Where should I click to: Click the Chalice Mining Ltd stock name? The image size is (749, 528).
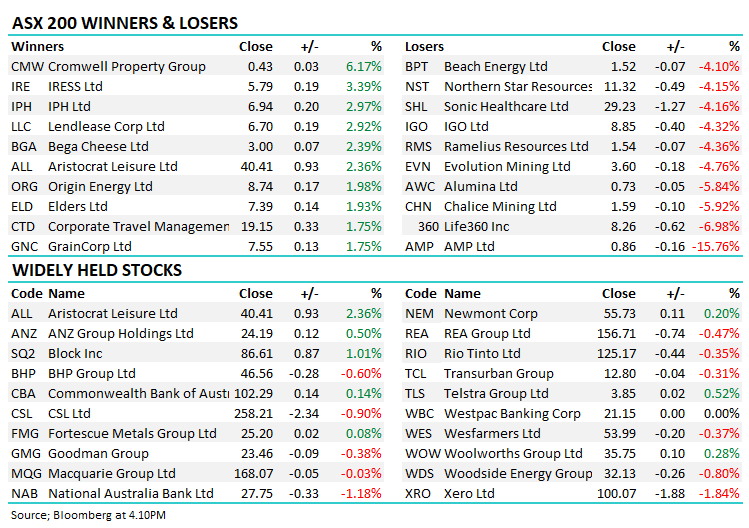(500, 206)
